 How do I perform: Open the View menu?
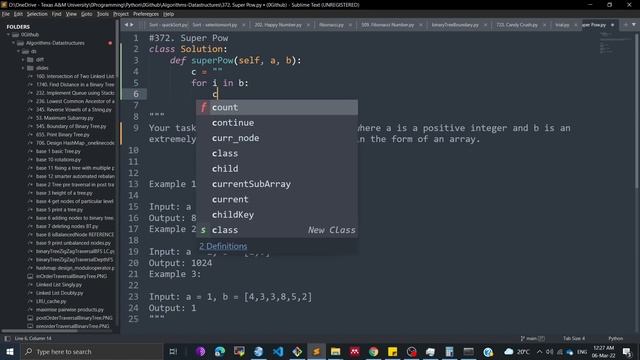tap(71, 14)
